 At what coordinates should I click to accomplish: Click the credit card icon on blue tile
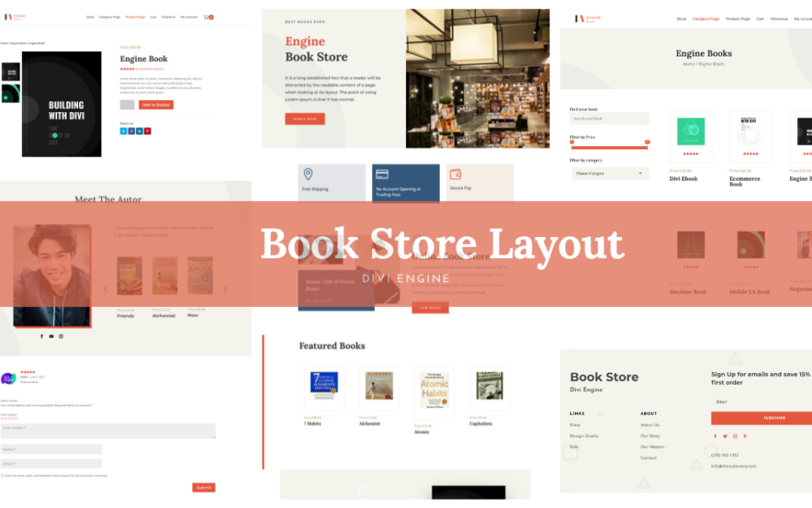[x=382, y=174]
